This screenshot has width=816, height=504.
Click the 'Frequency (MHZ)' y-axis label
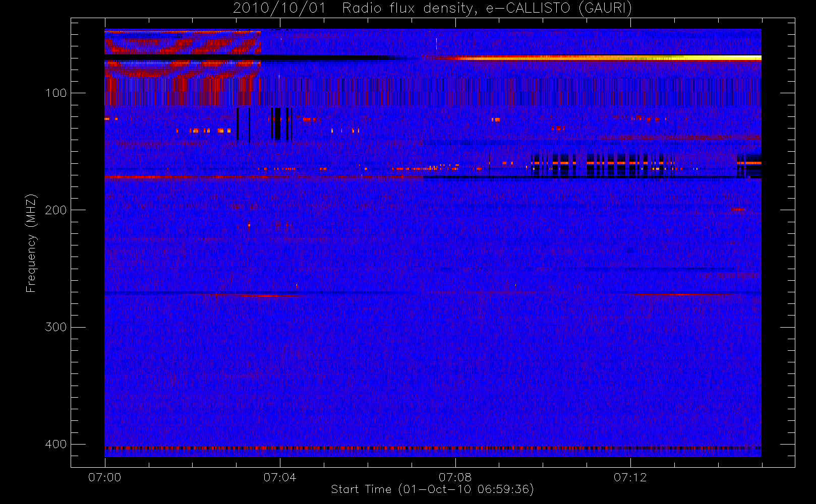(x=31, y=243)
